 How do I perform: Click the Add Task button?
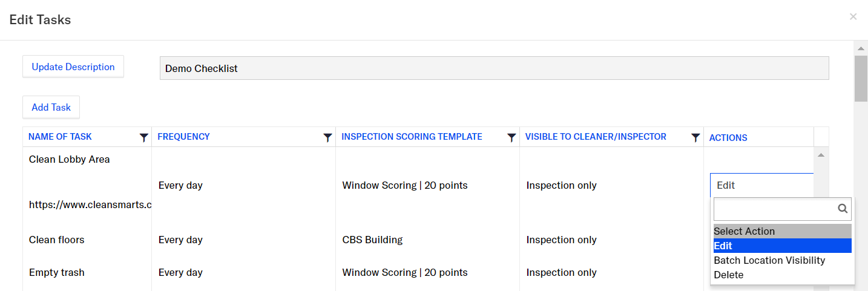(51, 107)
